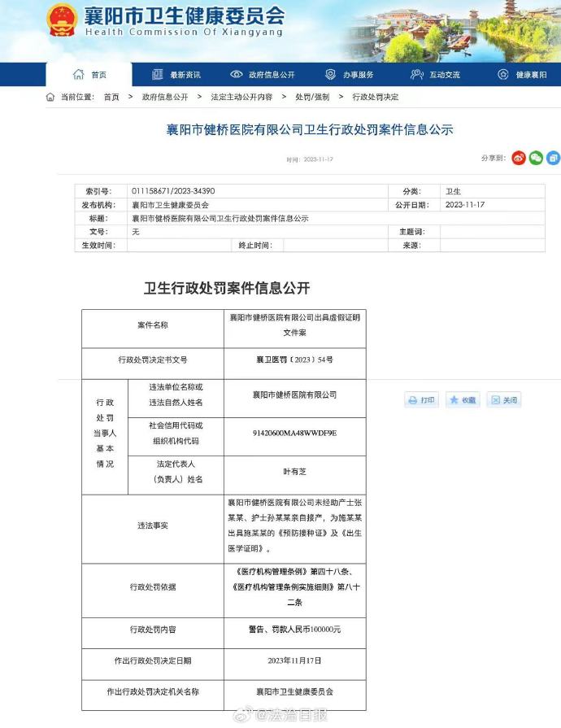Click the people icon beside 互动交流
This screenshot has width=561, height=728.
[417, 75]
